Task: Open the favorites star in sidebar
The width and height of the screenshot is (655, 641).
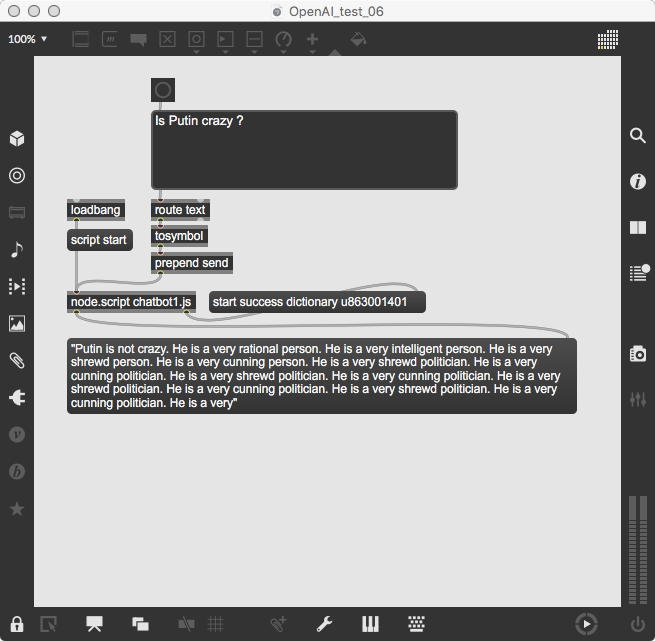Action: coord(17,509)
